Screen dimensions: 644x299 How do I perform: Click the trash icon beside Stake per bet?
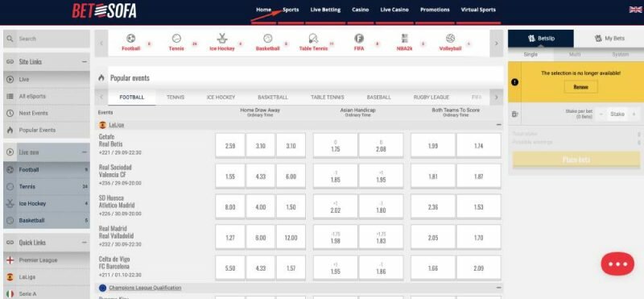pyautogui.click(x=514, y=114)
